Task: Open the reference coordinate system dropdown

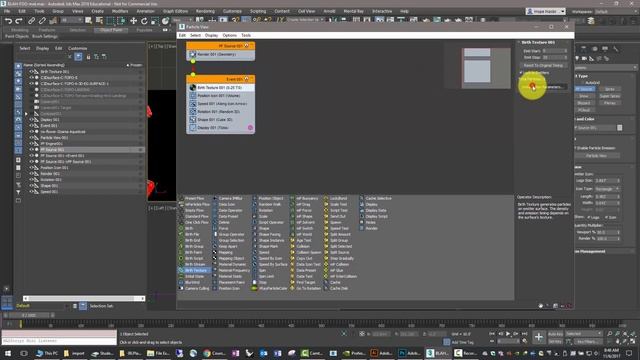Action: click(182, 20)
